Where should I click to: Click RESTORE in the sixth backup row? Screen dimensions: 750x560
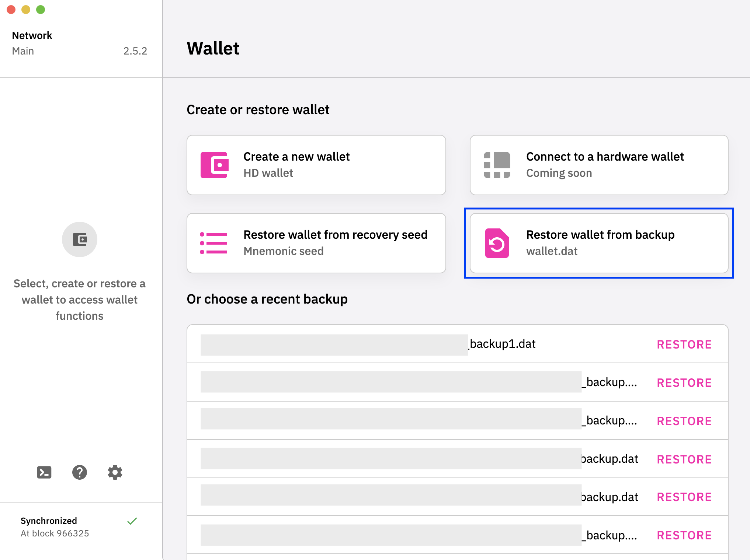point(684,535)
